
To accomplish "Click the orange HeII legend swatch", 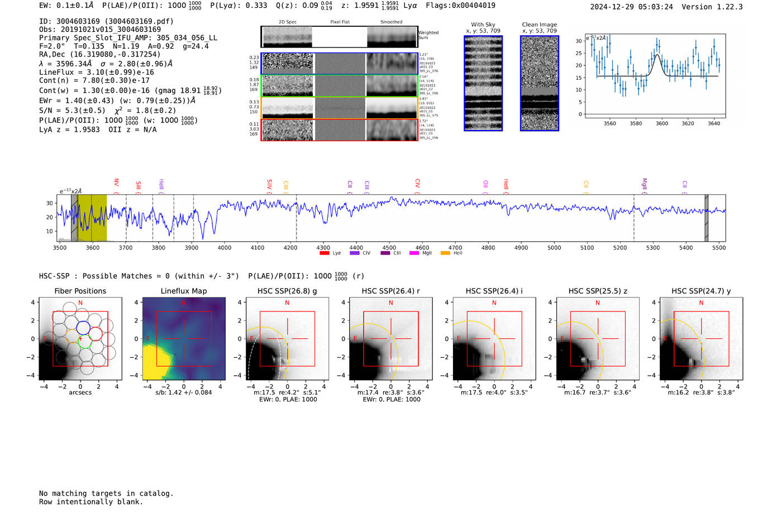I will (445, 253).
